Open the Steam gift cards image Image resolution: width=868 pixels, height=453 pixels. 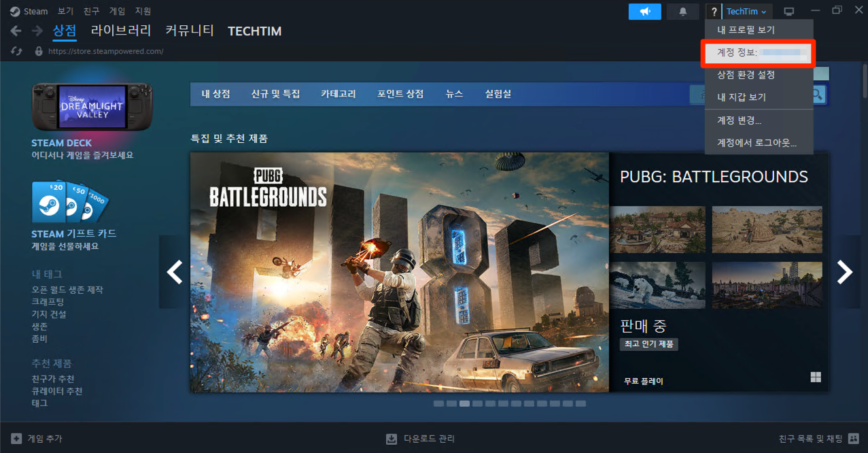coord(70,202)
